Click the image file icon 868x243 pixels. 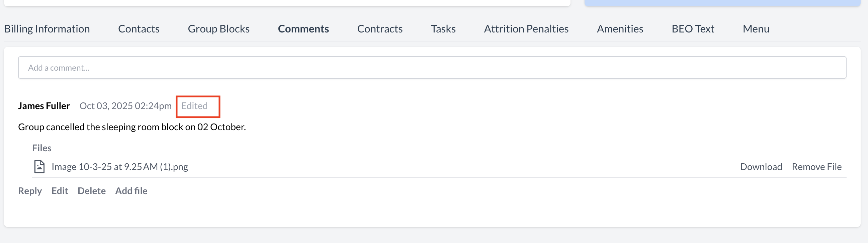click(39, 166)
